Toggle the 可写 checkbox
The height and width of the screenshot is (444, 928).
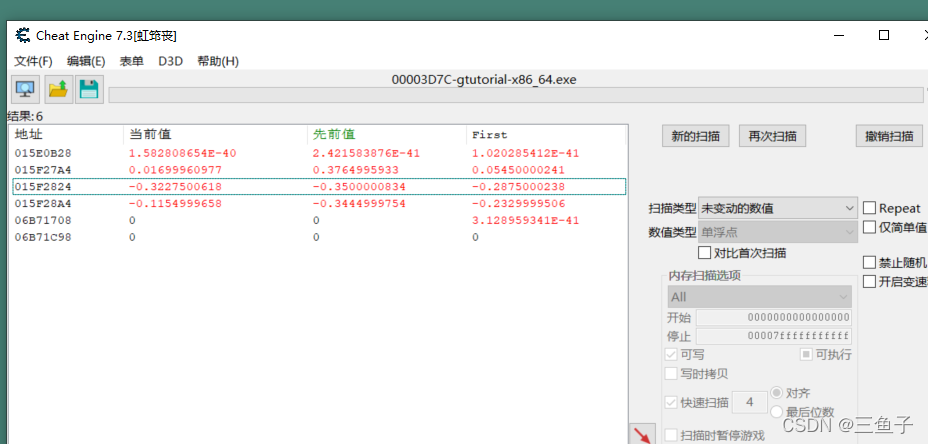point(671,355)
